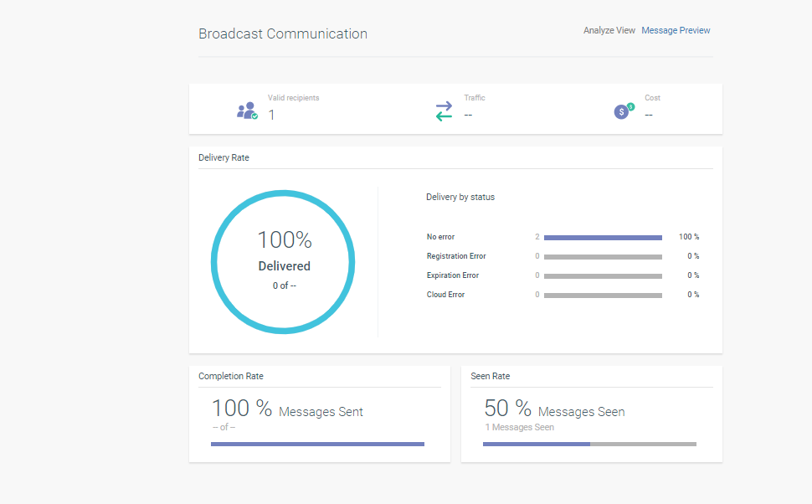
Task: Click the Traffic arrows icon
Action: click(444, 111)
